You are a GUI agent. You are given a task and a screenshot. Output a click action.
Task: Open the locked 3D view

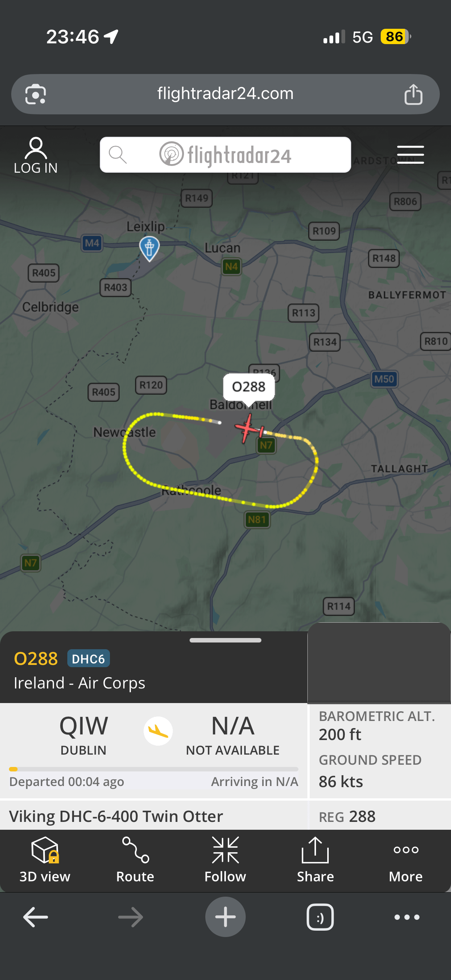[45, 860]
